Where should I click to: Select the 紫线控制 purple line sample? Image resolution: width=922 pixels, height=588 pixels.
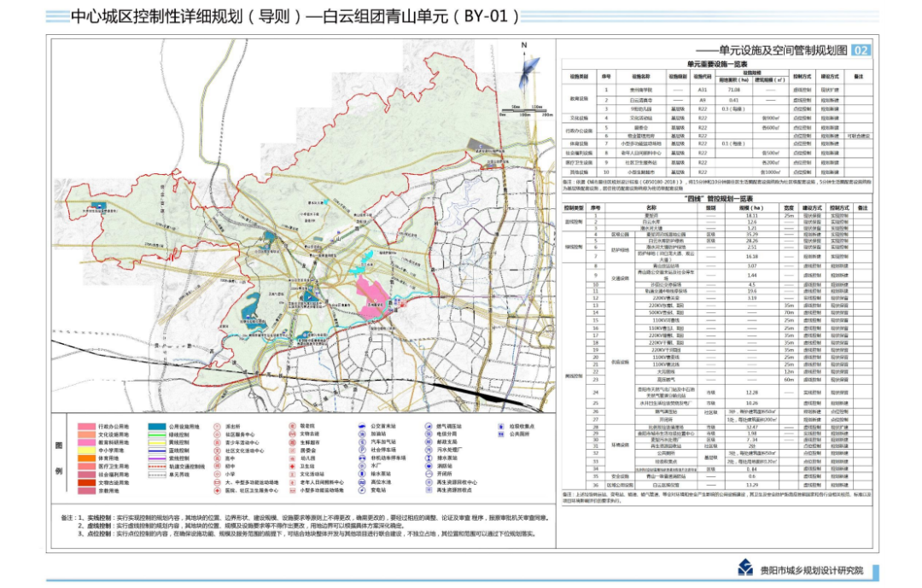coord(157,458)
